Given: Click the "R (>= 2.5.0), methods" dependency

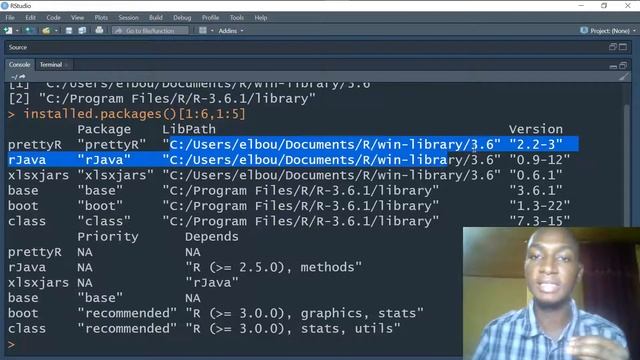Looking at the screenshot, I should pos(273,267).
